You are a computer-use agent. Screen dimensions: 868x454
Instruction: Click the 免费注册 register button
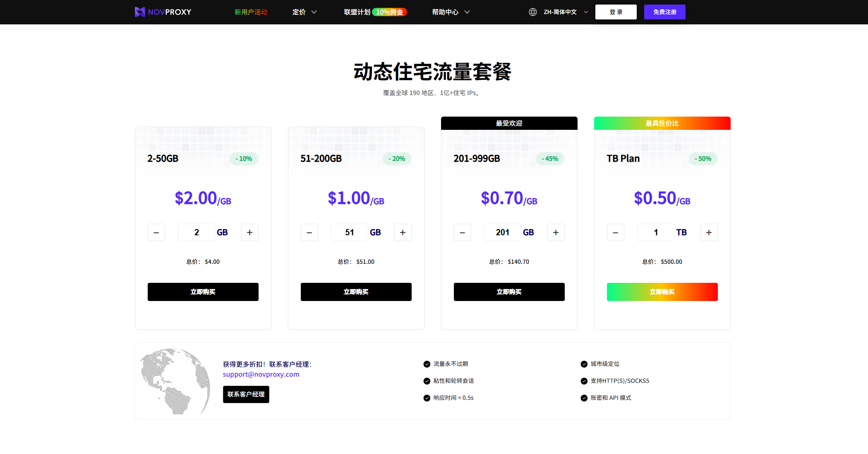(664, 12)
